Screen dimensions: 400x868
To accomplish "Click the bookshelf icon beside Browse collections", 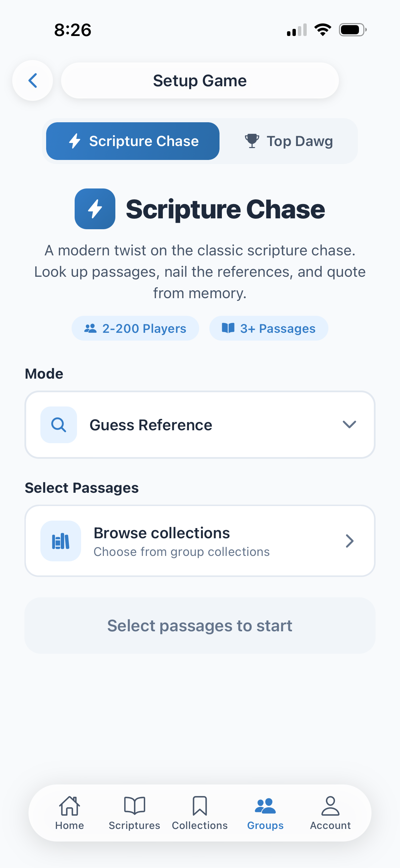I will [x=61, y=541].
